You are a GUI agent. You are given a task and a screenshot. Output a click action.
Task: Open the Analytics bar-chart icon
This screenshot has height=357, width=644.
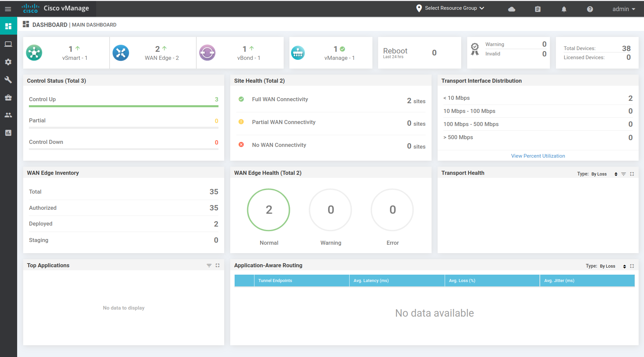[8, 133]
